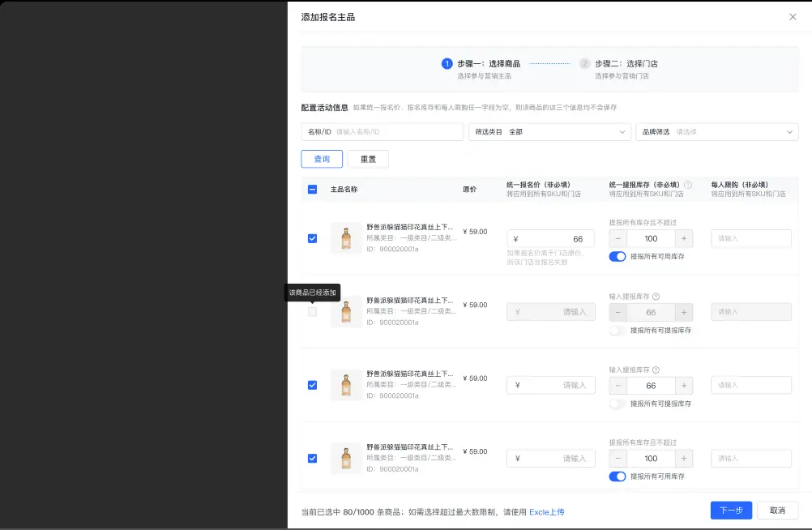812x530 pixels.
Task: Click the price field containing 66
Action: point(550,239)
